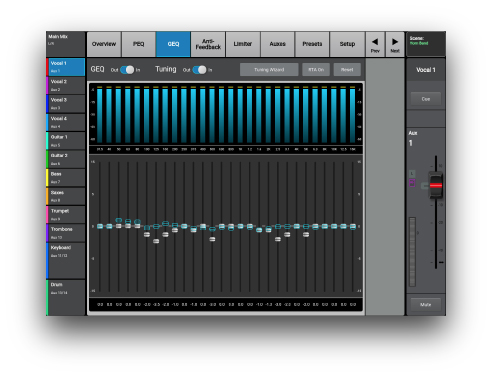
Task: Select the 500 Hz GEQ band handle
Action: (212, 239)
